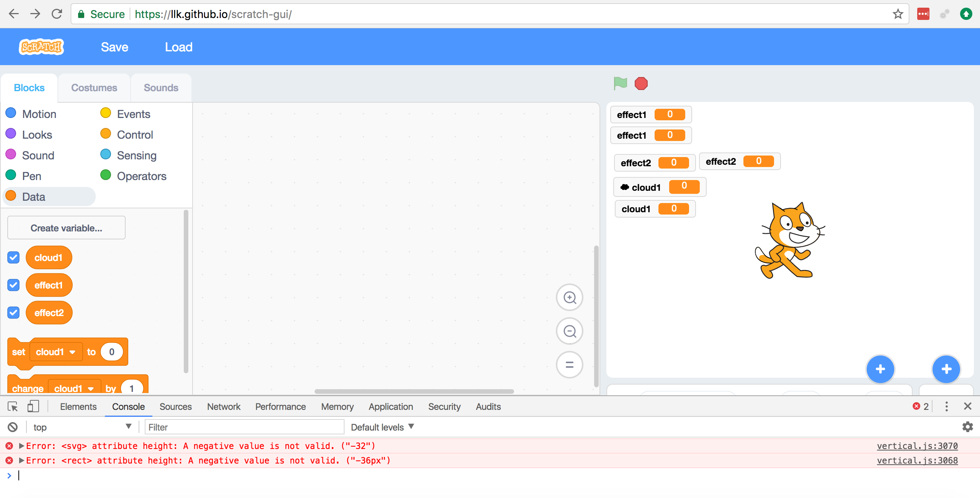Click the blue add sprite button

pyautogui.click(x=880, y=369)
